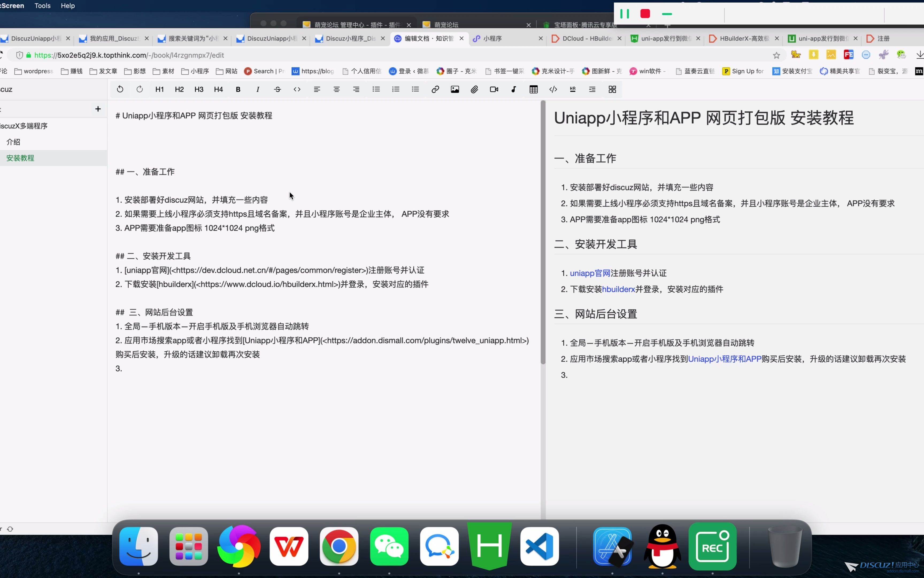
Task: Insert a table into the document
Action: click(x=533, y=89)
